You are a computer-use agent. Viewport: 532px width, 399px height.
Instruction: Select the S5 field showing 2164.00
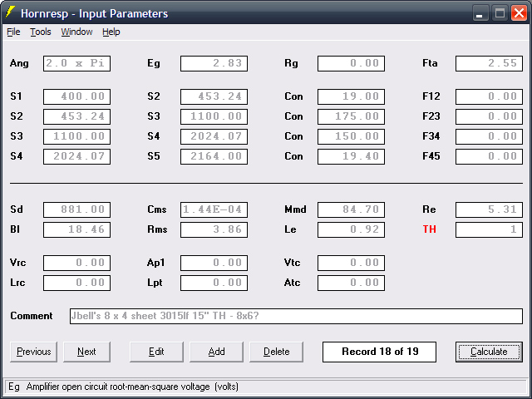pos(214,156)
